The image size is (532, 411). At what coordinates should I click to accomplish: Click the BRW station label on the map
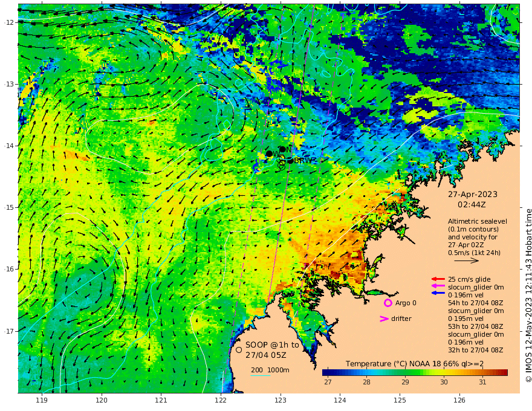(x=303, y=161)
